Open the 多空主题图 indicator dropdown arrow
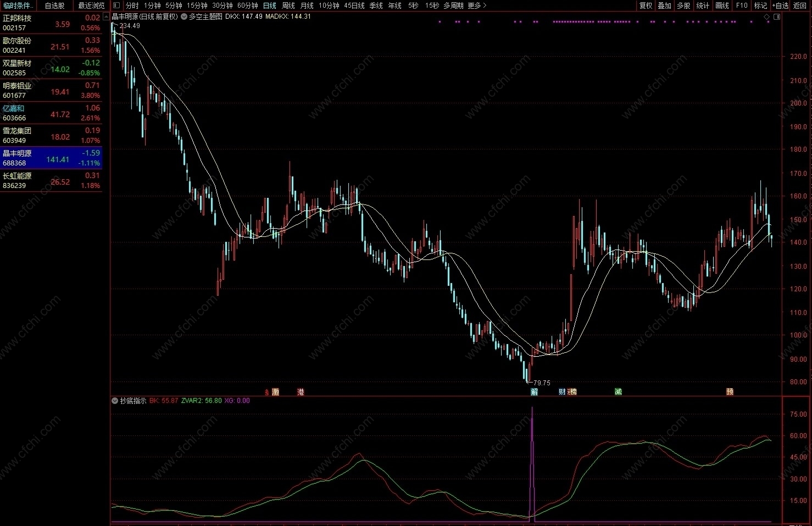The height and width of the screenshot is (526, 812). (x=184, y=16)
